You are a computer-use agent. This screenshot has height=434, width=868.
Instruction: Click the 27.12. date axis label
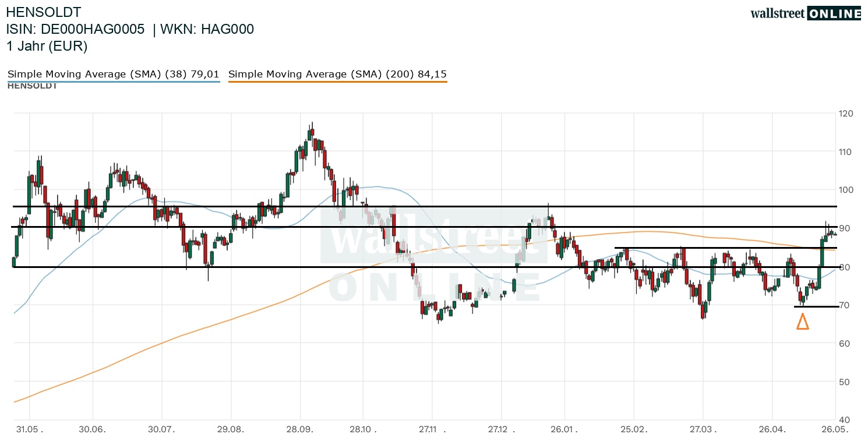[x=500, y=428]
